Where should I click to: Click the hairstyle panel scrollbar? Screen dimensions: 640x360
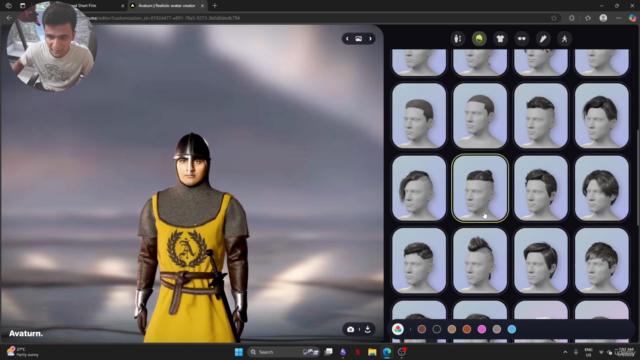[x=638, y=177]
